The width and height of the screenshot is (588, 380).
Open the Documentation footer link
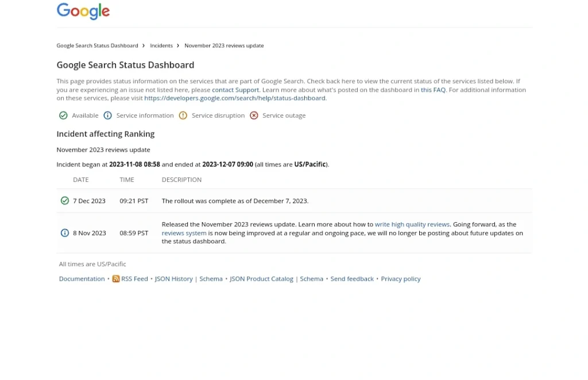82,278
